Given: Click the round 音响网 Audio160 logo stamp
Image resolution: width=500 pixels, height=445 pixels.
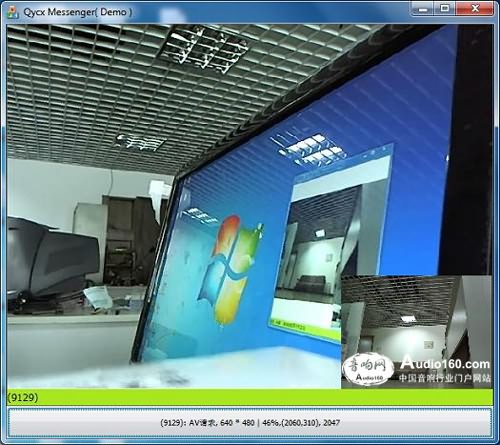Looking at the screenshot, I should pos(368,369).
